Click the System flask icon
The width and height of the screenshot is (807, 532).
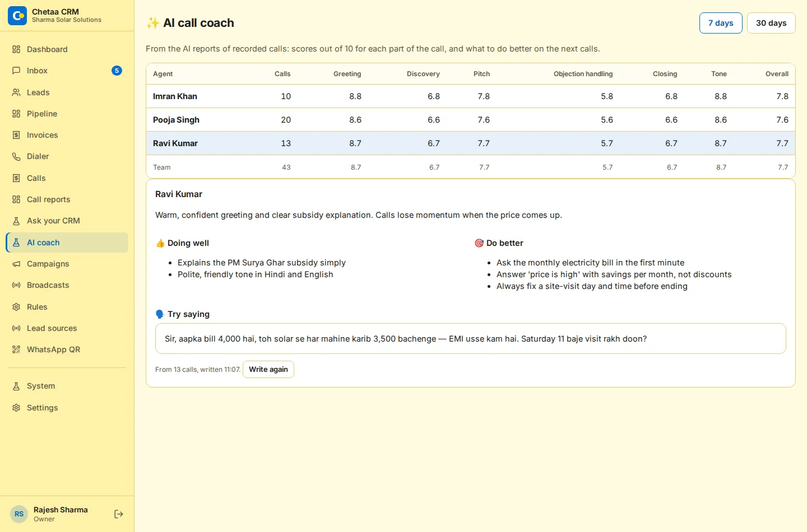16,386
